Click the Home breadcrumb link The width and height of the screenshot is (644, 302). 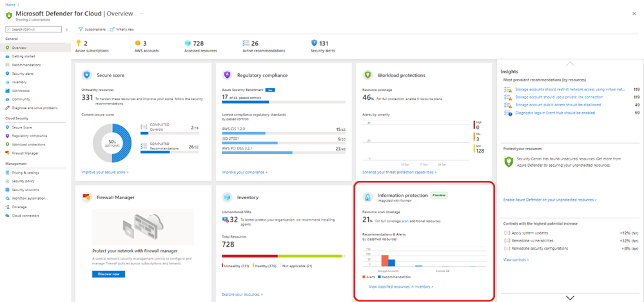coord(10,5)
